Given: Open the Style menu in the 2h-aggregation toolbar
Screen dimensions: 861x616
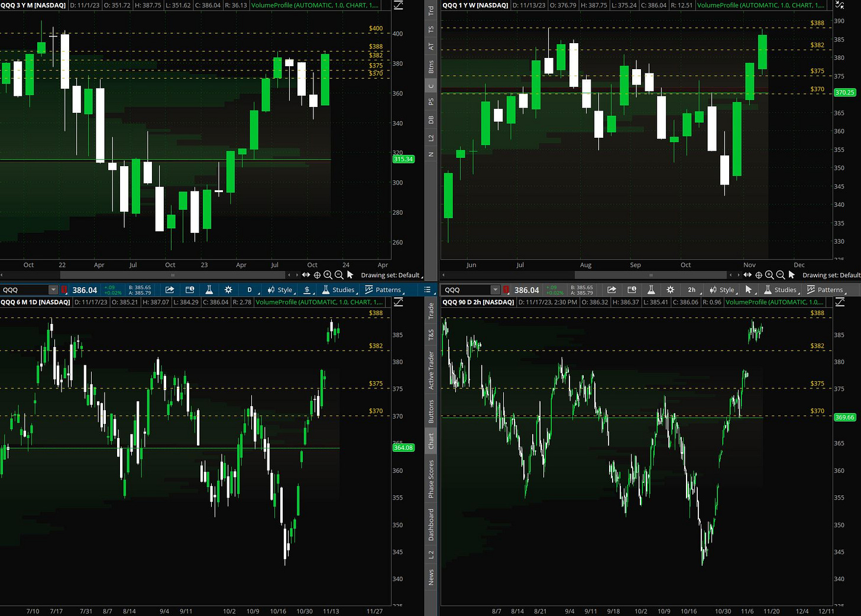Looking at the screenshot, I should point(722,290).
